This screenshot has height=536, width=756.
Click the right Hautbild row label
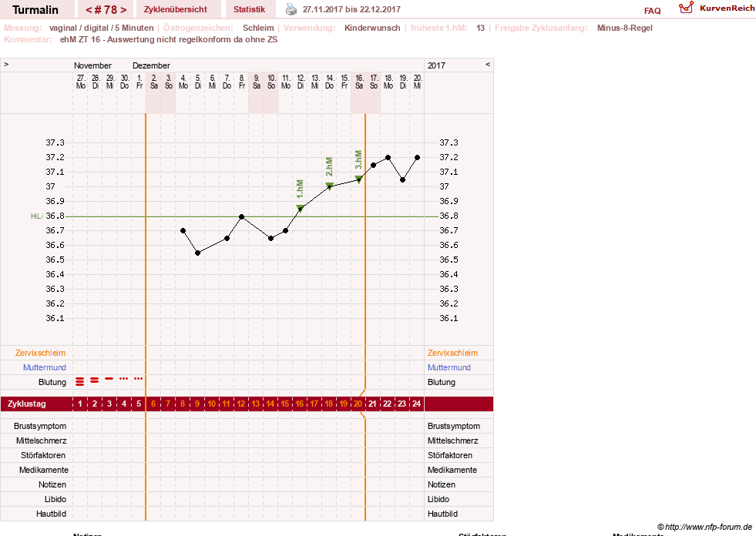(x=442, y=514)
